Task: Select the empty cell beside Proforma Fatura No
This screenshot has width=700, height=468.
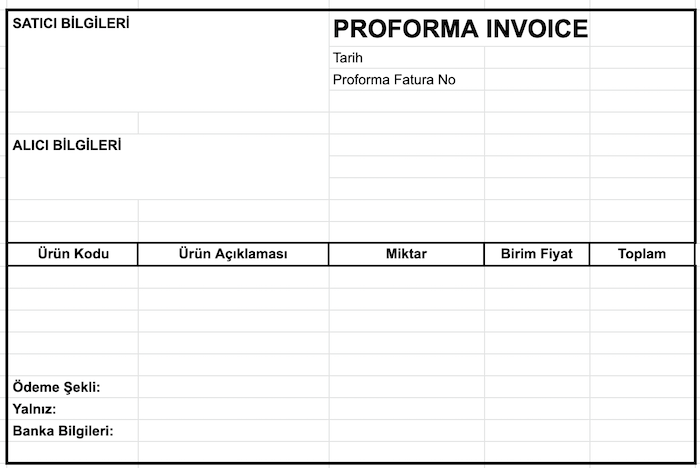Action: [x=537, y=80]
